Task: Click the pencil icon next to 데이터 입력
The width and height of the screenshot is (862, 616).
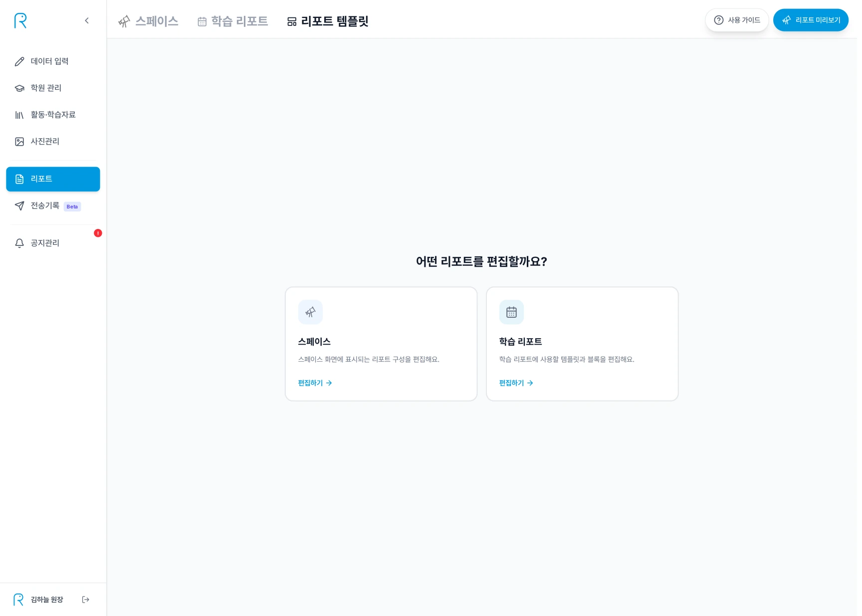Action: (19, 61)
